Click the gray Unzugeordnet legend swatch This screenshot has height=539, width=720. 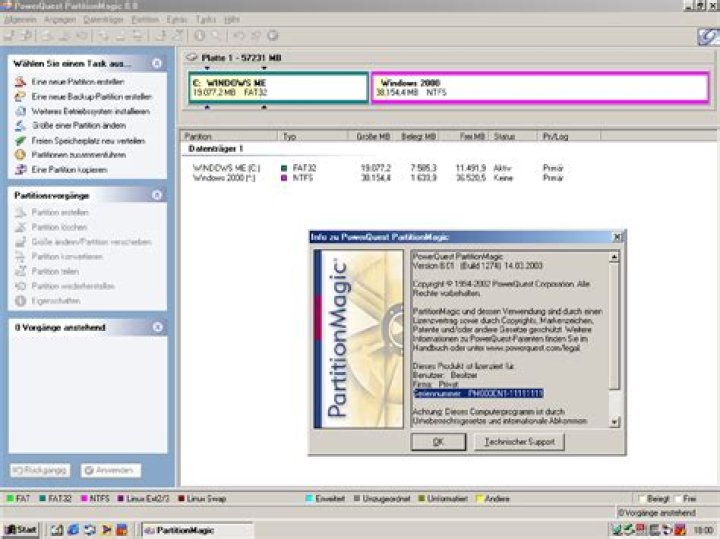357,499
